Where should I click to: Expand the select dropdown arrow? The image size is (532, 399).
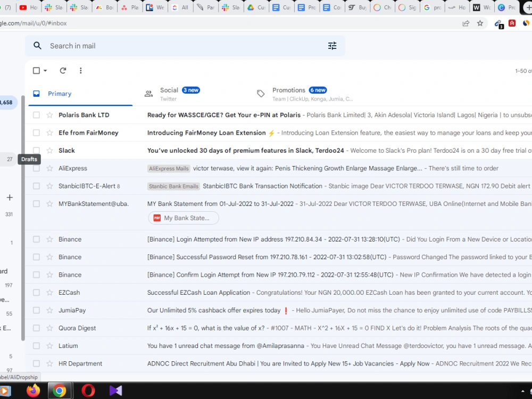click(x=45, y=71)
